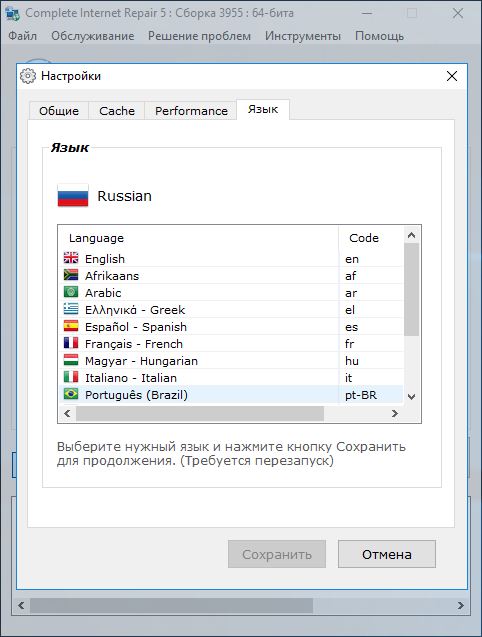Screen dimensions: 482x637
Task: Click the UK flag icon for English
Action: (x=71, y=258)
